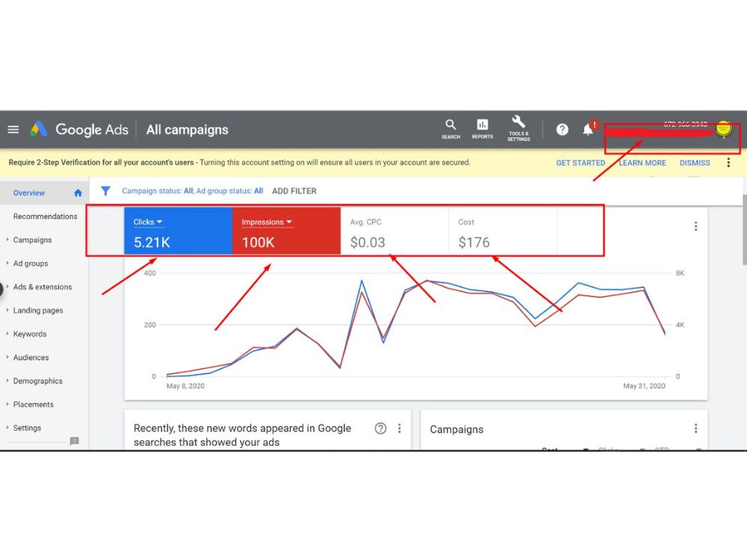Click the Campaign status: All filter

tap(158, 191)
